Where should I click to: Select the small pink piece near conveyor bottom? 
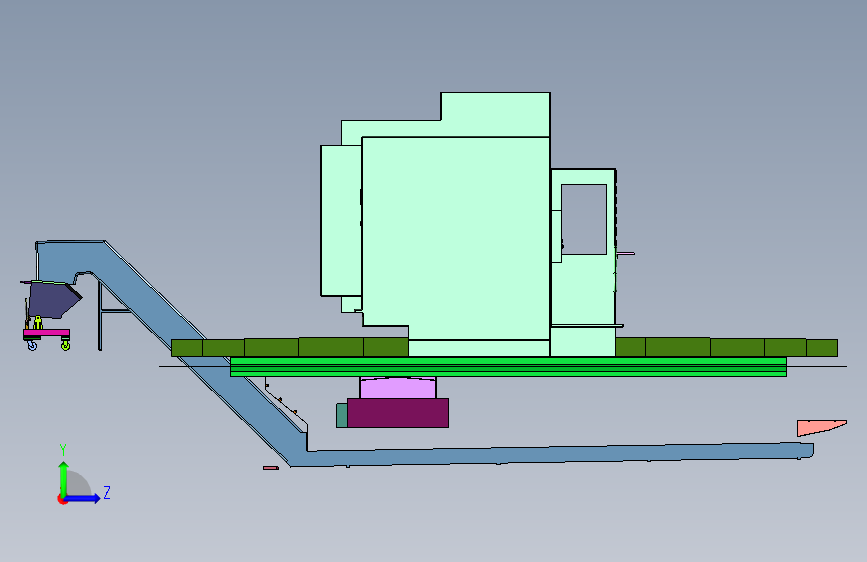271,468
